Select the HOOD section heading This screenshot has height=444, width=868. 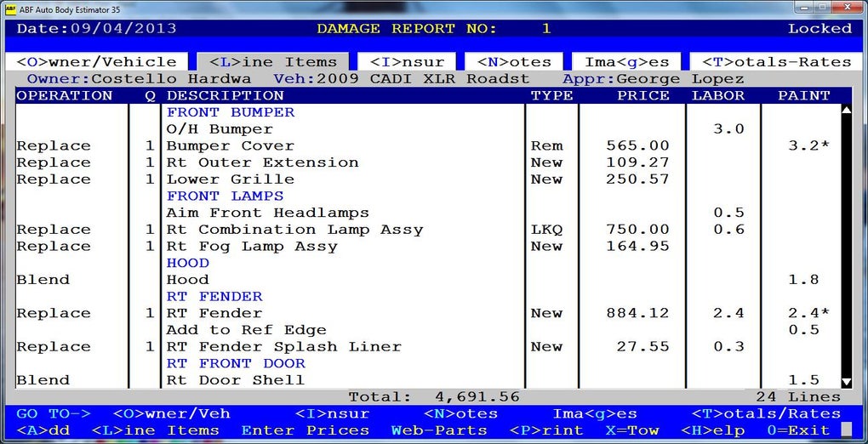click(188, 263)
